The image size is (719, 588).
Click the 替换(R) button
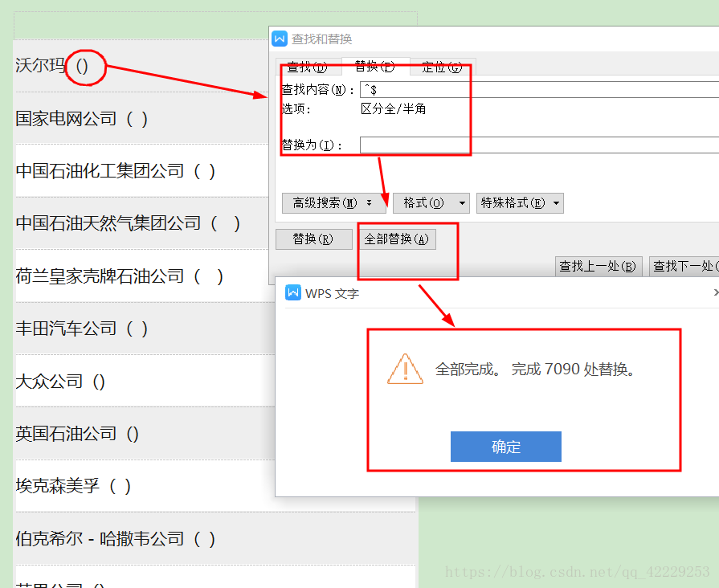pos(313,239)
